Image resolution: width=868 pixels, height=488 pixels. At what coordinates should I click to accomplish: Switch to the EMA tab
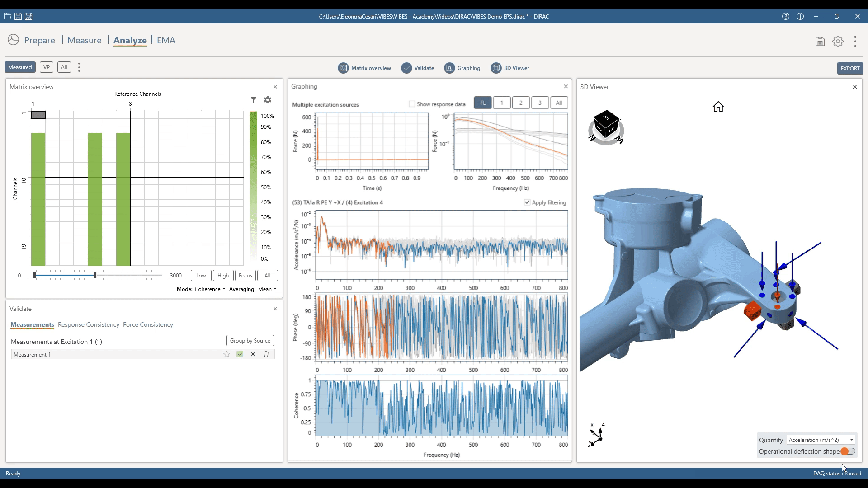click(x=166, y=40)
